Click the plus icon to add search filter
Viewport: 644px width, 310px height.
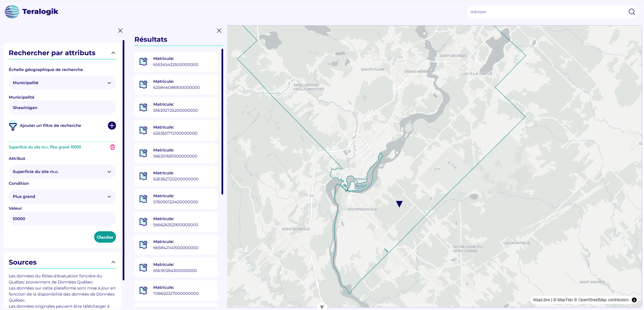[112, 126]
